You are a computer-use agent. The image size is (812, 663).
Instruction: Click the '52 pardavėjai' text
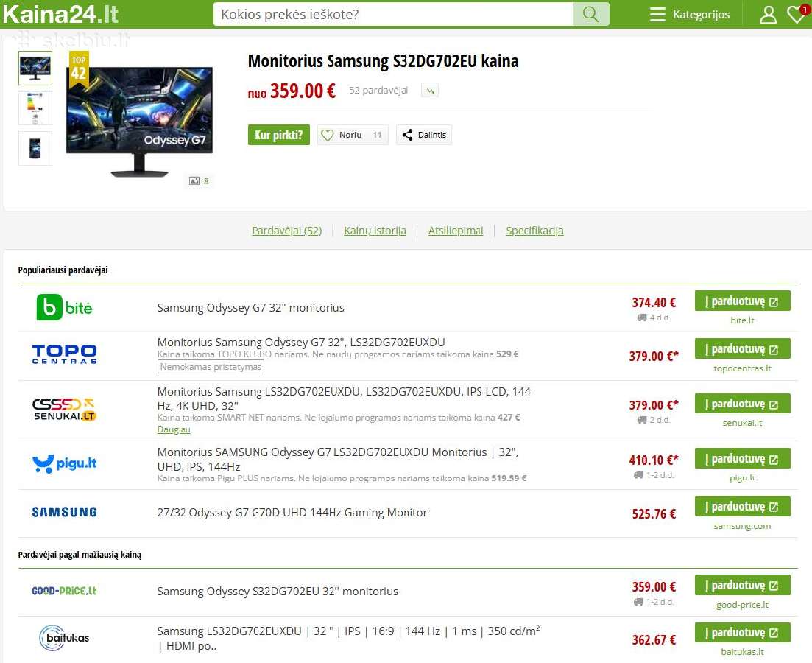pos(378,90)
